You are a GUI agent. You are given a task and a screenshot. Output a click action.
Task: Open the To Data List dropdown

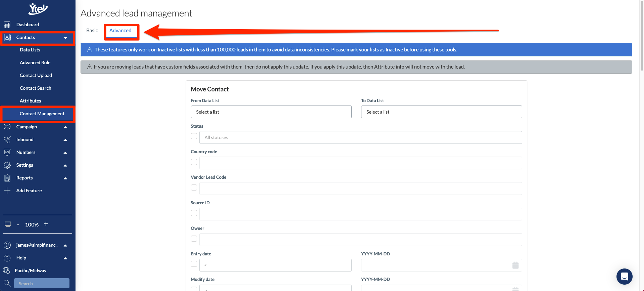[441, 112]
